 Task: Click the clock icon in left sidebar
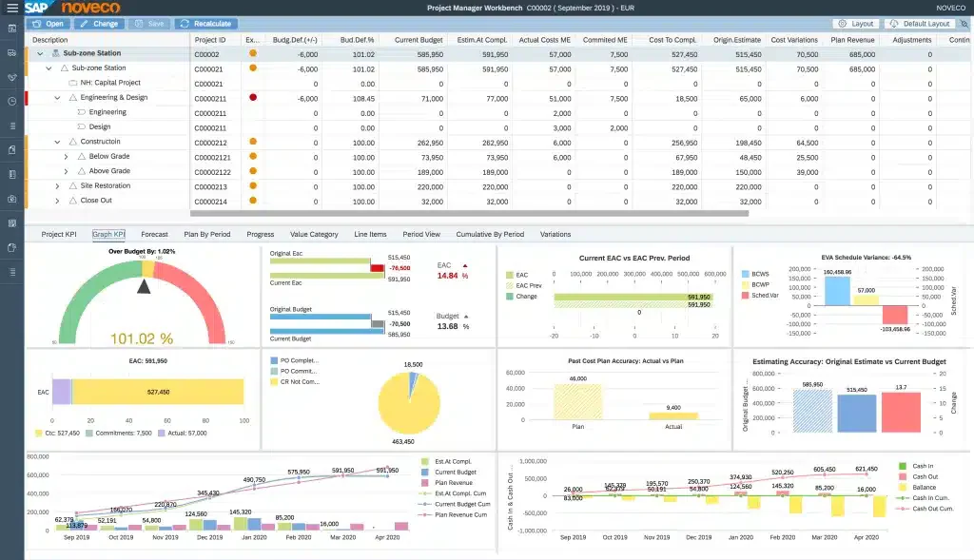pyautogui.click(x=11, y=101)
